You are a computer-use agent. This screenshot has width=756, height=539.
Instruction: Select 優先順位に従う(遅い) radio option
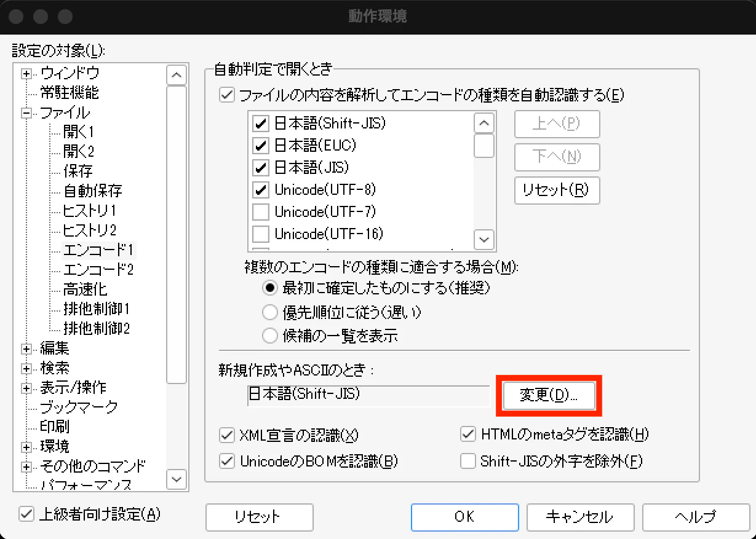[x=269, y=312]
